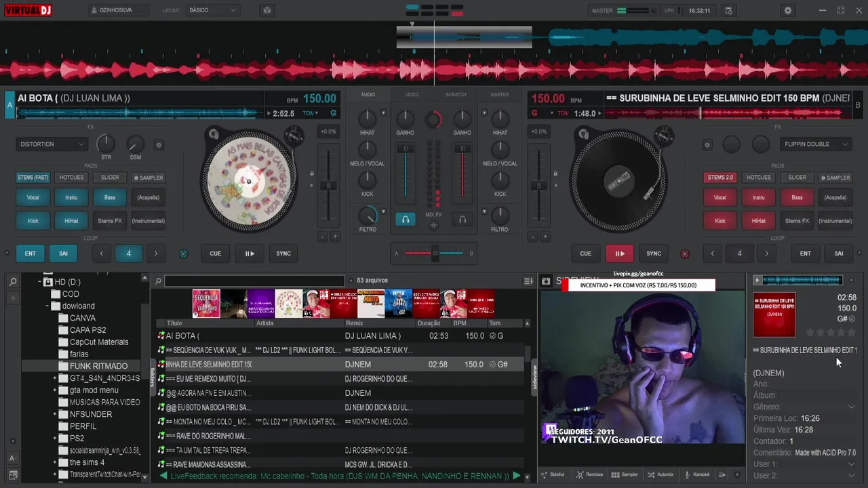This screenshot has height=488, width=868.
Task: Select FUNK RITMADO folder in tree
Action: point(98,366)
